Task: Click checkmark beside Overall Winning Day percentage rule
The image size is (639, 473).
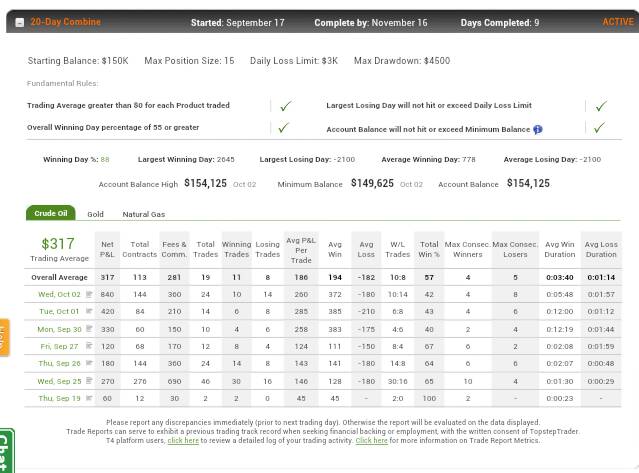Action: 284,128
